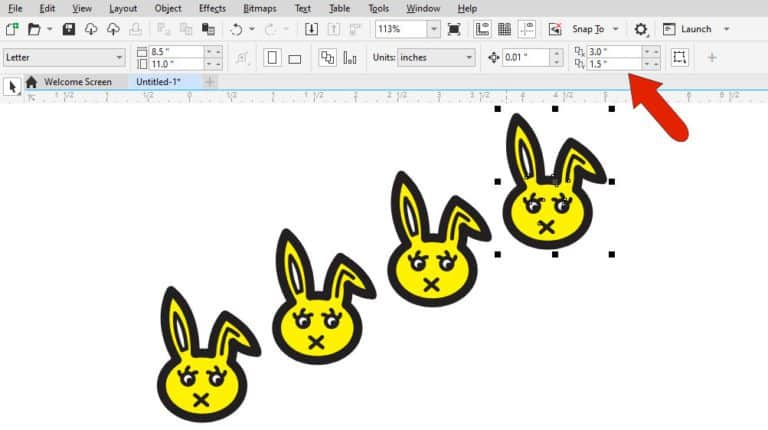Click the Undo arrow icon
This screenshot has width=768, height=430.
[236, 29]
